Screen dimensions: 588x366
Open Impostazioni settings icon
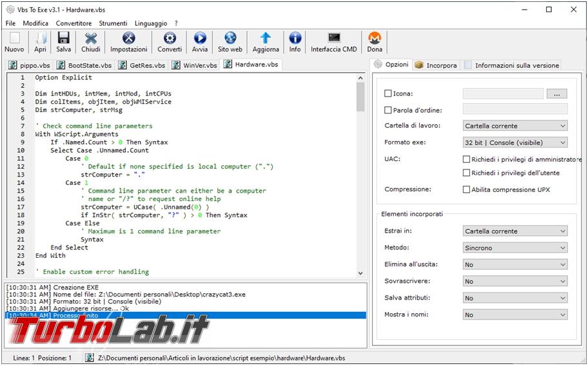coord(129,38)
